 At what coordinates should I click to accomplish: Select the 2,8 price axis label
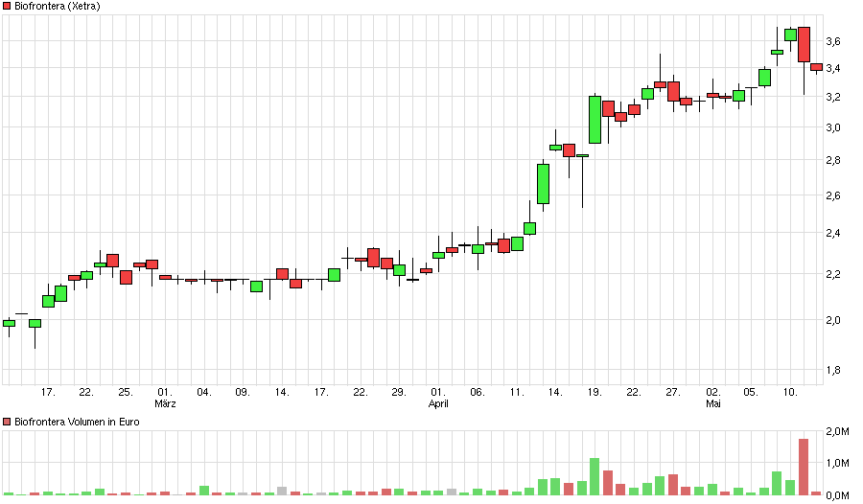click(x=832, y=161)
